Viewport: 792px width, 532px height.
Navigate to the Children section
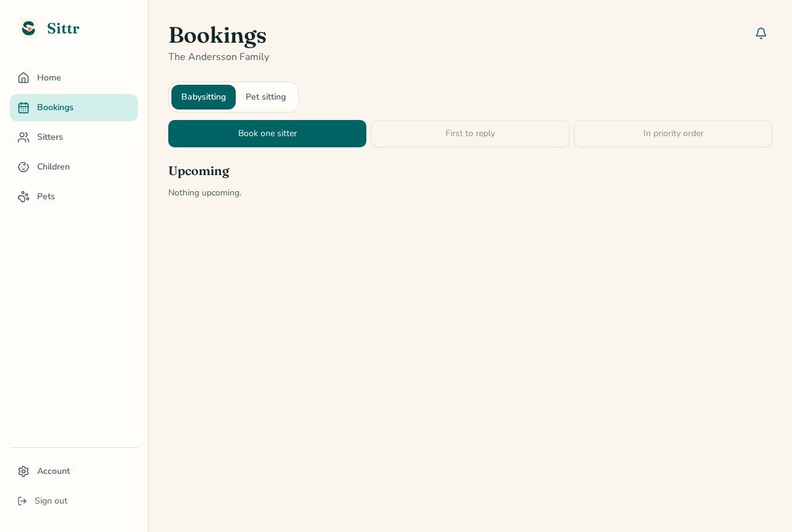tap(74, 167)
